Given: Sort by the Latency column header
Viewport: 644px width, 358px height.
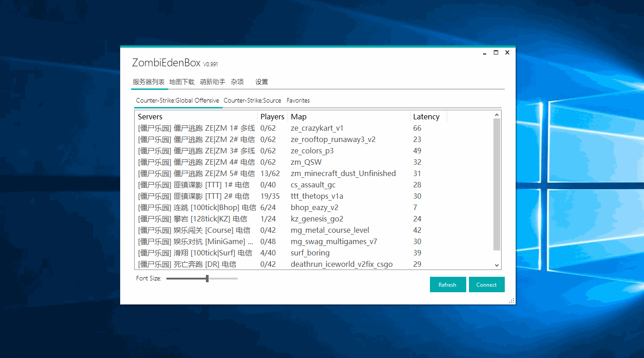Looking at the screenshot, I should [x=429, y=117].
